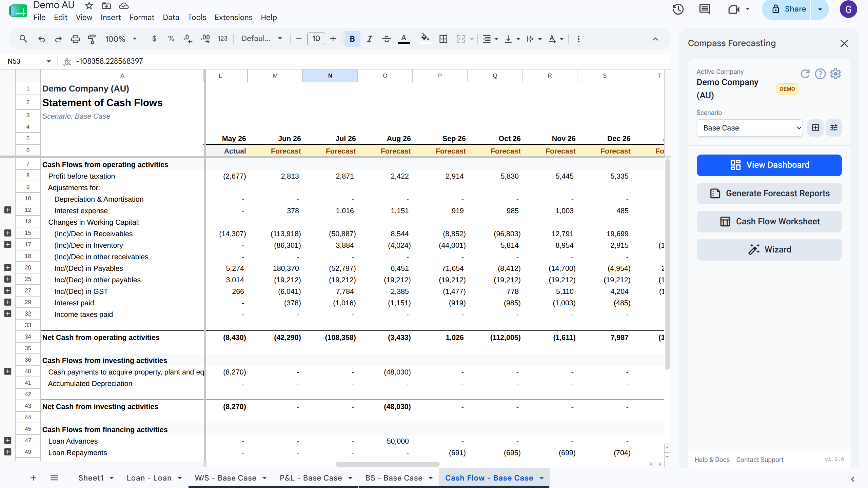Open the Format menu
Viewport: 868px width, 488px height.
click(x=142, y=17)
